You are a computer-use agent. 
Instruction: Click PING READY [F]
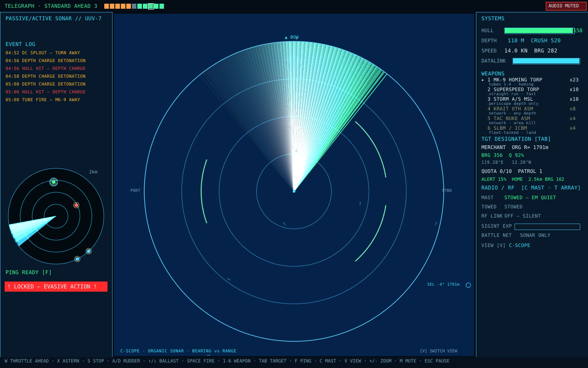28,272
